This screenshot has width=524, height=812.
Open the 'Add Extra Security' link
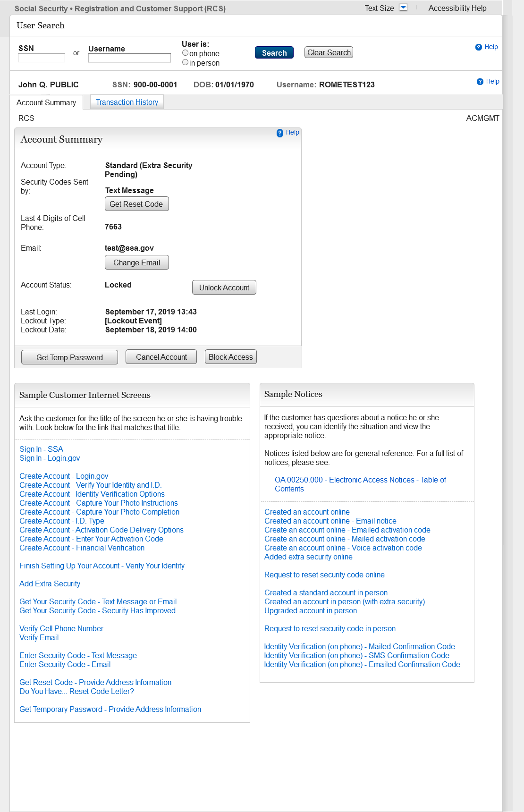pos(50,584)
